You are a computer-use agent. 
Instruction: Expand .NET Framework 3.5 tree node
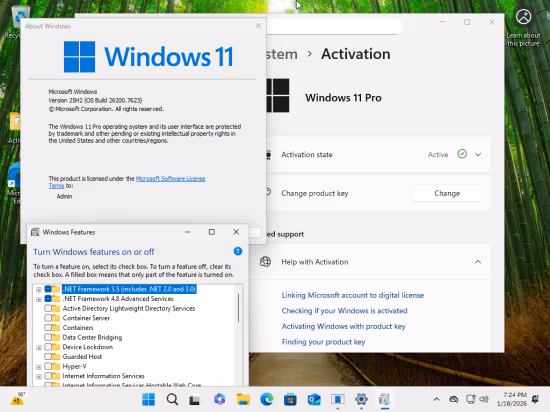39,290
